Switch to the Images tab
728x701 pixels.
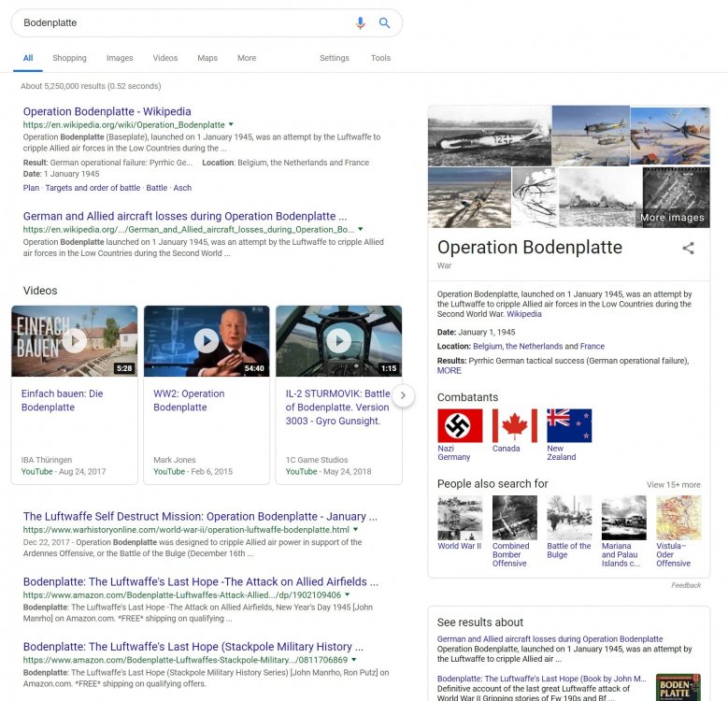(120, 58)
